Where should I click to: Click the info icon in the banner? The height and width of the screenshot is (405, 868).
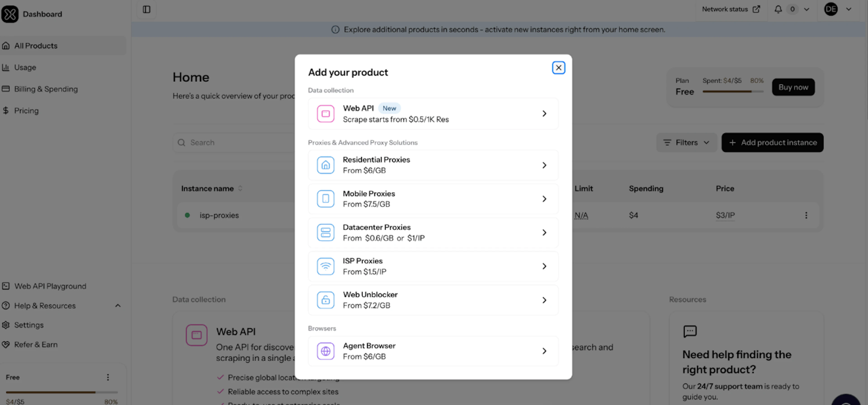[x=335, y=30]
